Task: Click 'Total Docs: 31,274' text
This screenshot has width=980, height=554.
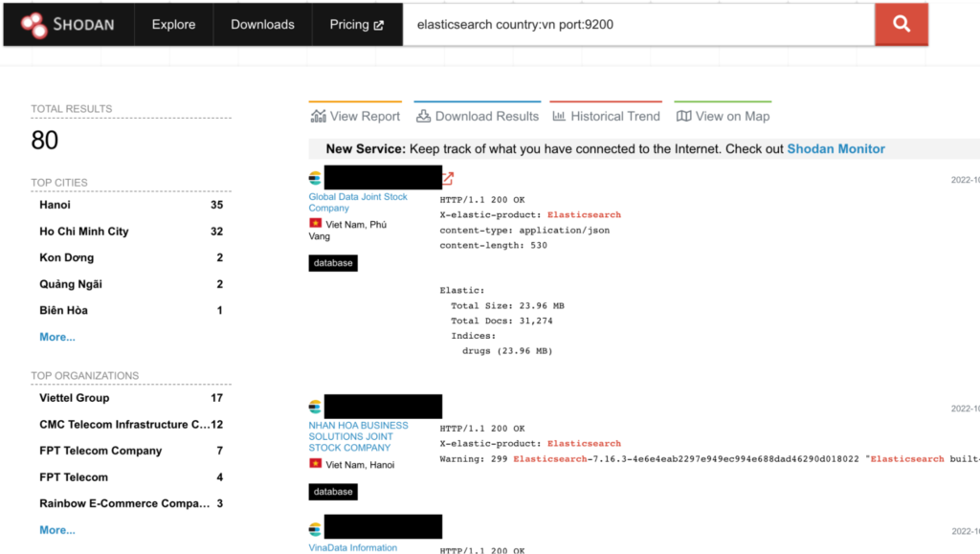Action: point(501,321)
